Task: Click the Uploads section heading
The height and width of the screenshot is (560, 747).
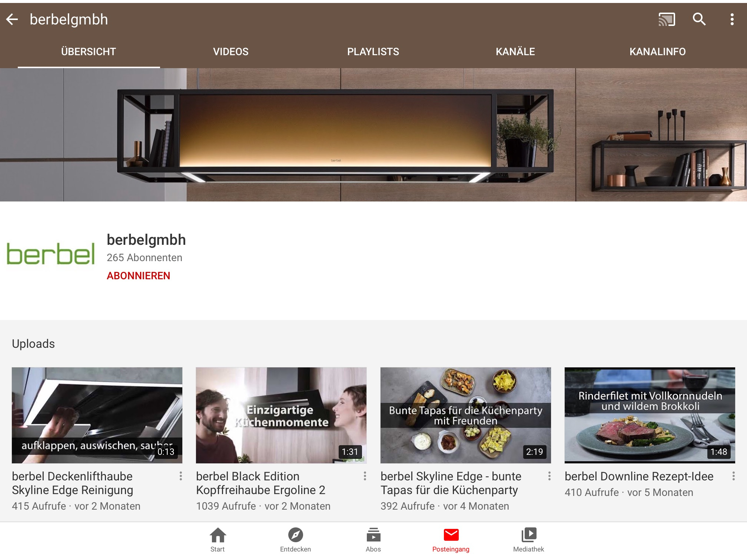Action: click(x=33, y=344)
